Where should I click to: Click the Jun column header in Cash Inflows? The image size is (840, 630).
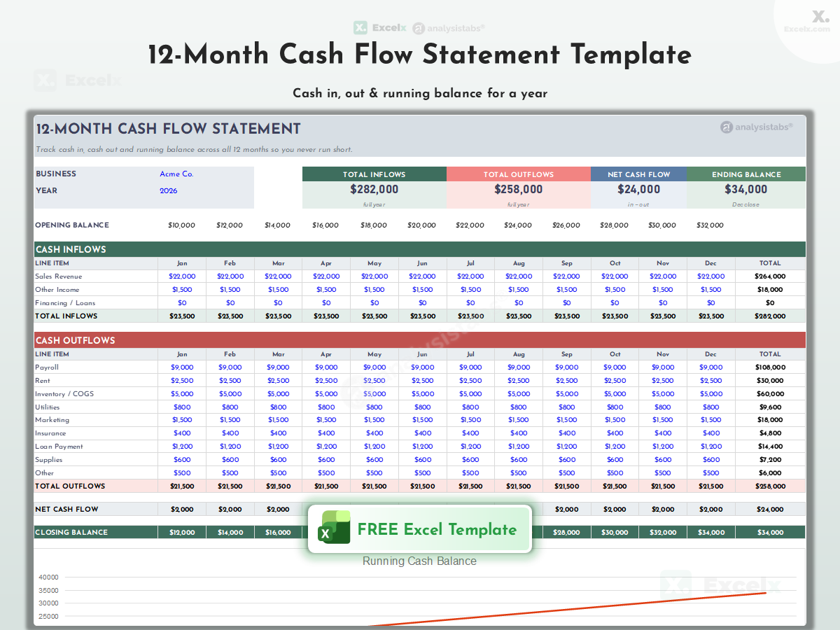click(422, 263)
